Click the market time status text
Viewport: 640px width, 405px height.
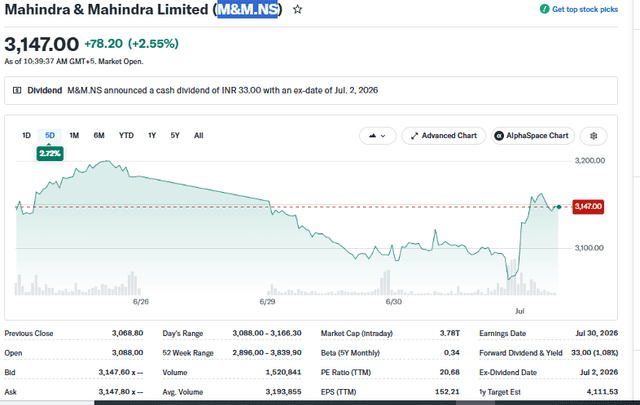click(74, 62)
